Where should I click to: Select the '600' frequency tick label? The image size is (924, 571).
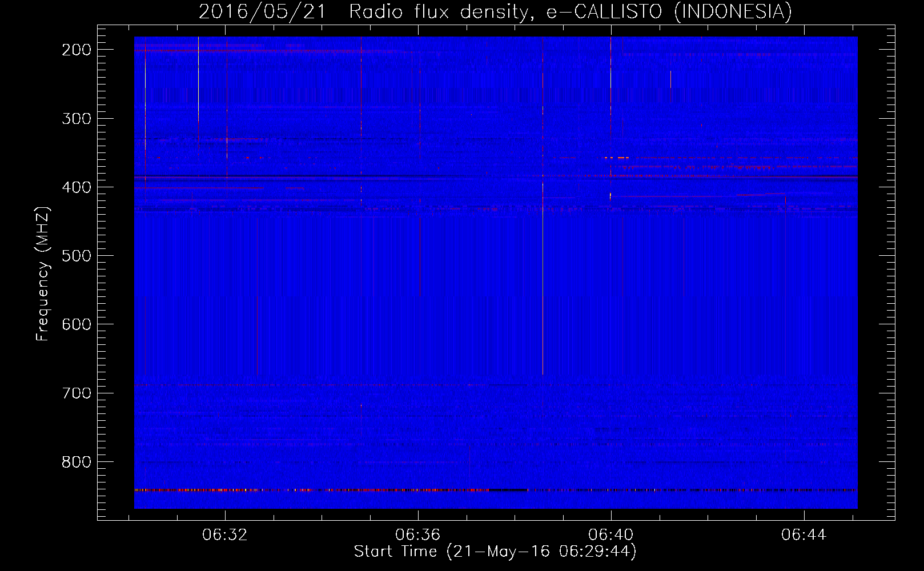pos(77,324)
